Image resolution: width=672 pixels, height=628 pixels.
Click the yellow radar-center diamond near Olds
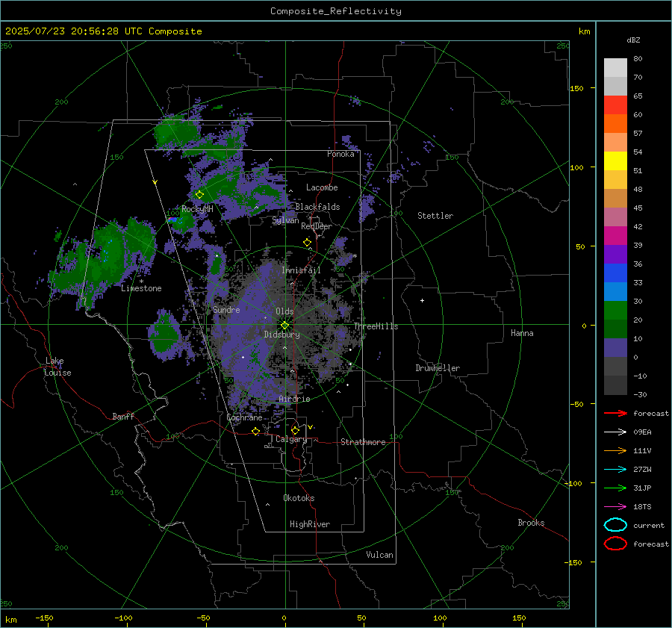click(285, 325)
